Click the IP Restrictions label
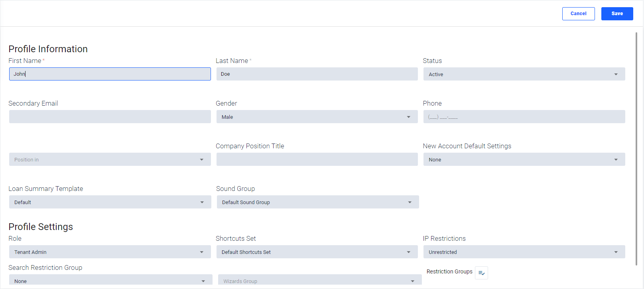Image resolution: width=644 pixels, height=289 pixels. 444,238
